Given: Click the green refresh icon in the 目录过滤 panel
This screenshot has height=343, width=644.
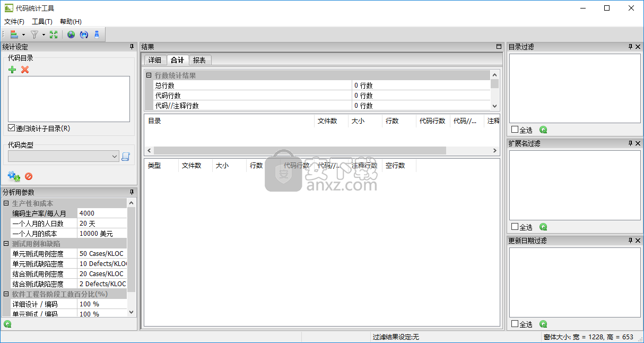Looking at the screenshot, I should click(543, 130).
